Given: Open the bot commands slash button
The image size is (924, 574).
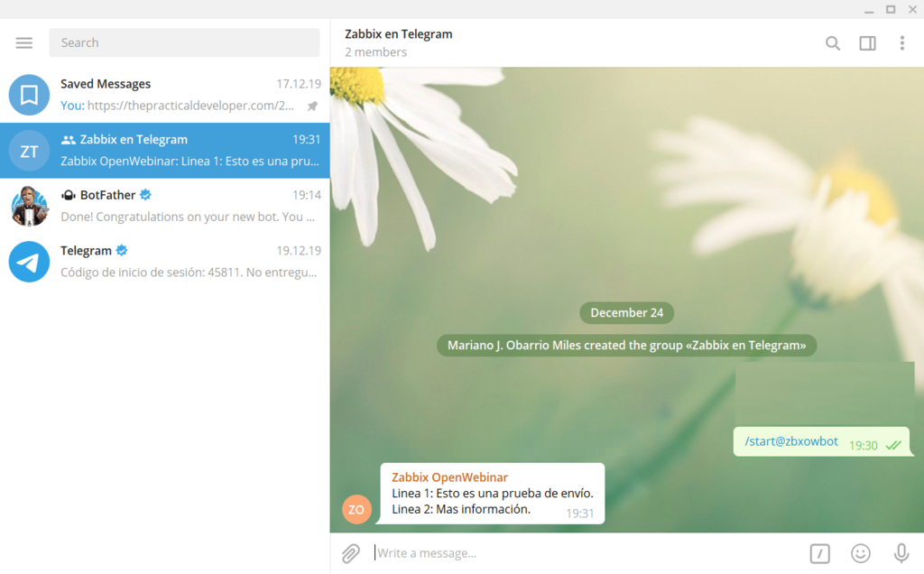Looking at the screenshot, I should [819, 553].
